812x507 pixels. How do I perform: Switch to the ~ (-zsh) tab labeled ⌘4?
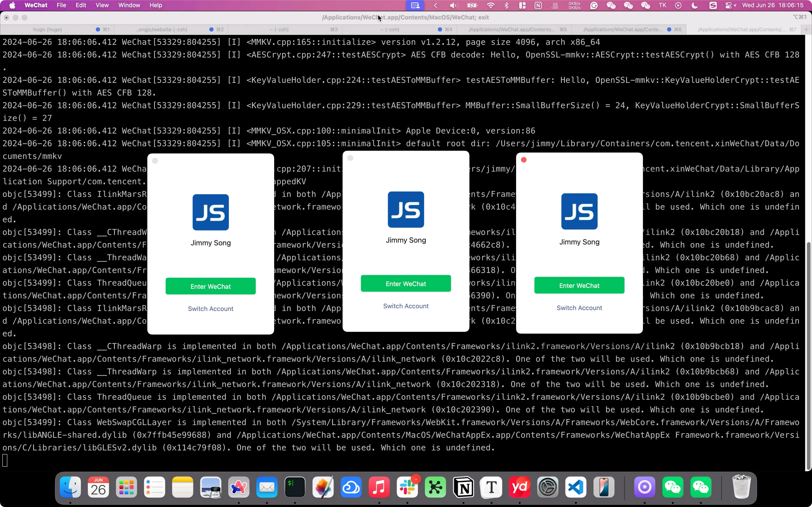coord(399,29)
